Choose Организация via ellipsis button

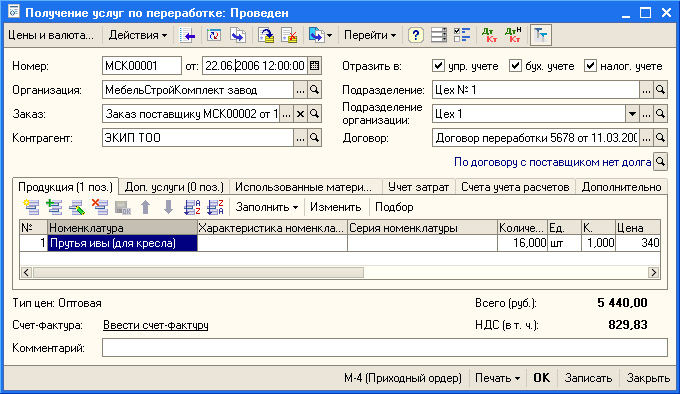(x=300, y=90)
